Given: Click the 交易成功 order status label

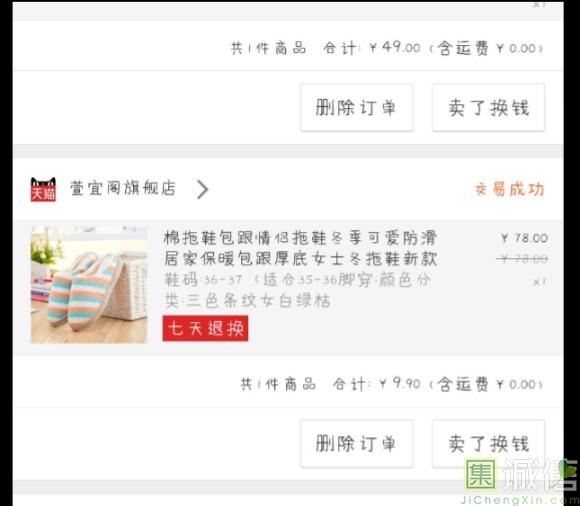Looking at the screenshot, I should 509,189.
